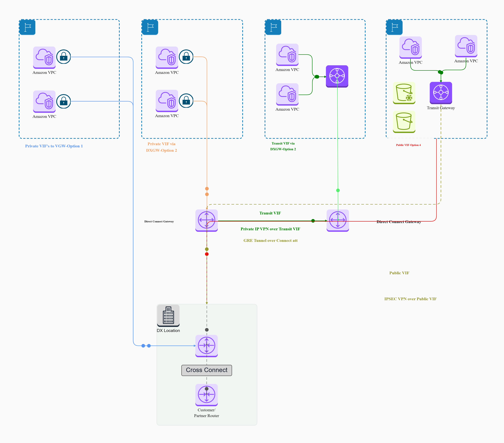The width and height of the screenshot is (504, 443).
Task: Click dark green dot on Transit VIF edge
Action: click(313, 221)
